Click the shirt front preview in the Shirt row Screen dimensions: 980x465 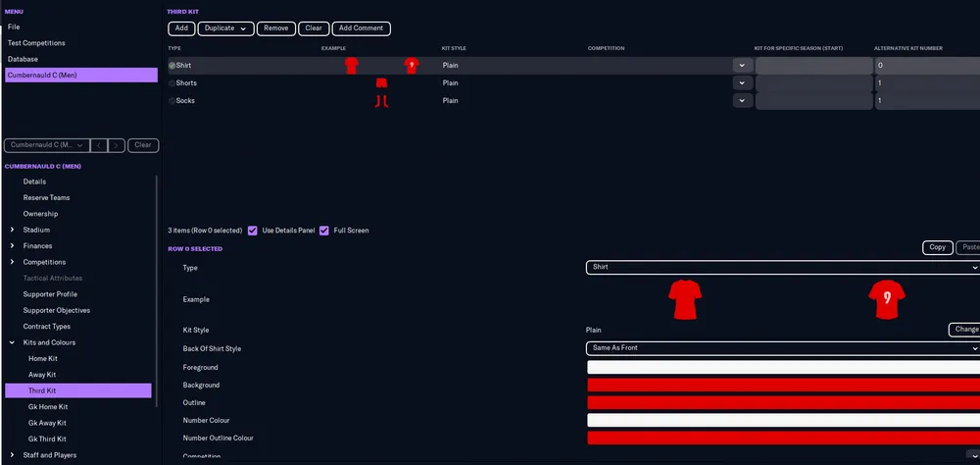pos(351,66)
